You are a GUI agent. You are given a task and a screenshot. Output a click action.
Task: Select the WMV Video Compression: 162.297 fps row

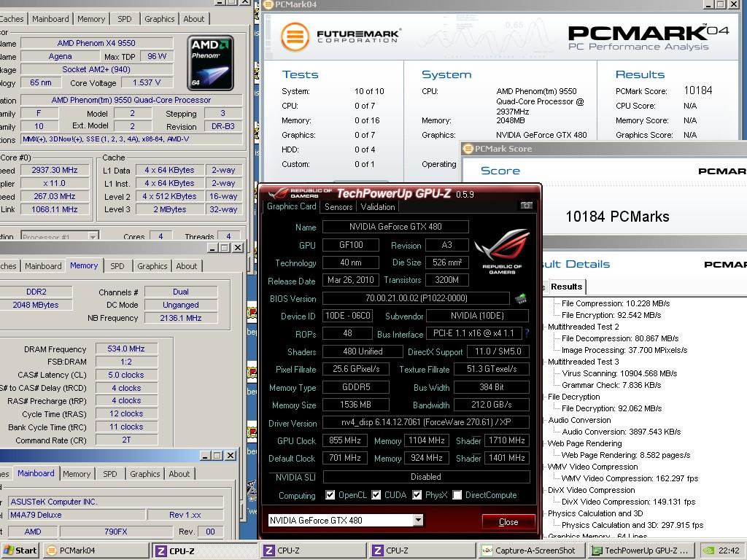click(x=630, y=478)
